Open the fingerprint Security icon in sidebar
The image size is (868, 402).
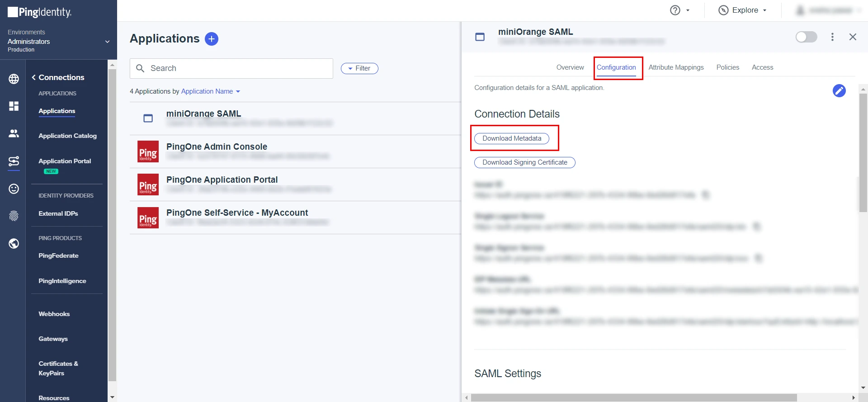(14, 216)
